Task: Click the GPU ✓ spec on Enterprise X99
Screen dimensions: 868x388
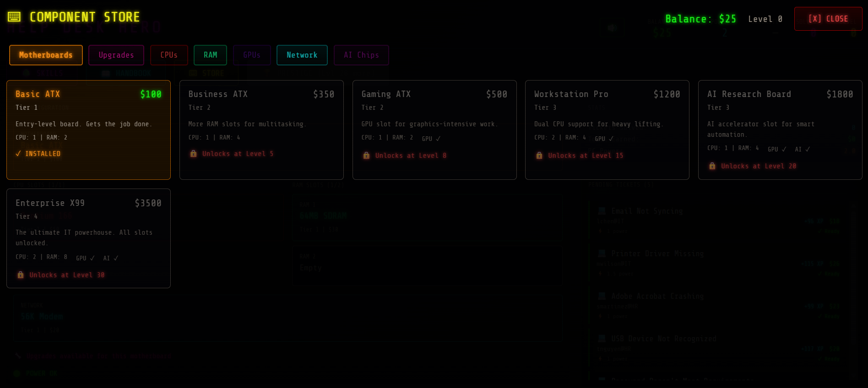Action: click(85, 258)
